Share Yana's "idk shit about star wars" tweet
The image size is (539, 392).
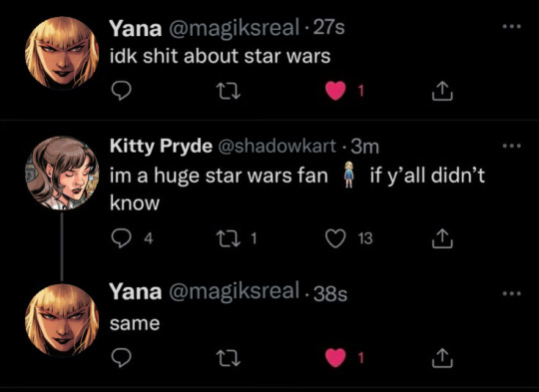(442, 91)
